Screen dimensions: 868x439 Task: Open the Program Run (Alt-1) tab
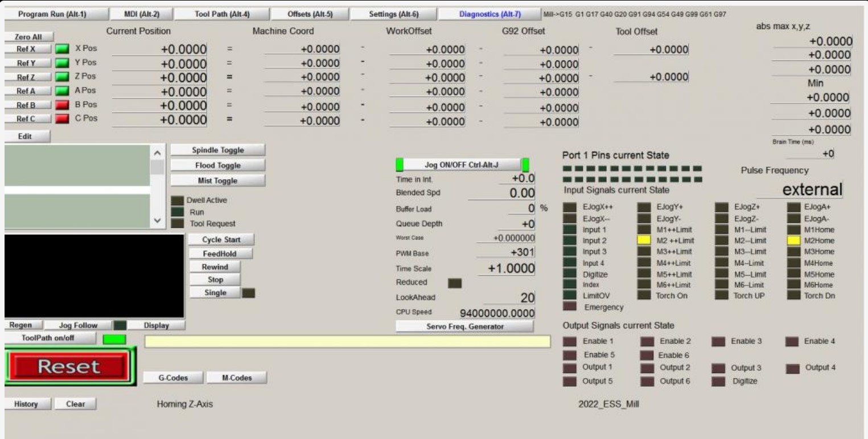(x=52, y=14)
